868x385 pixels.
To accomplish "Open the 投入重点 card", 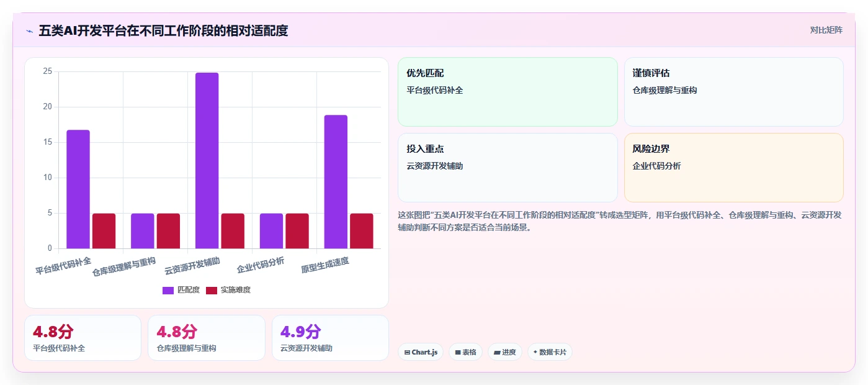I will pos(508,168).
